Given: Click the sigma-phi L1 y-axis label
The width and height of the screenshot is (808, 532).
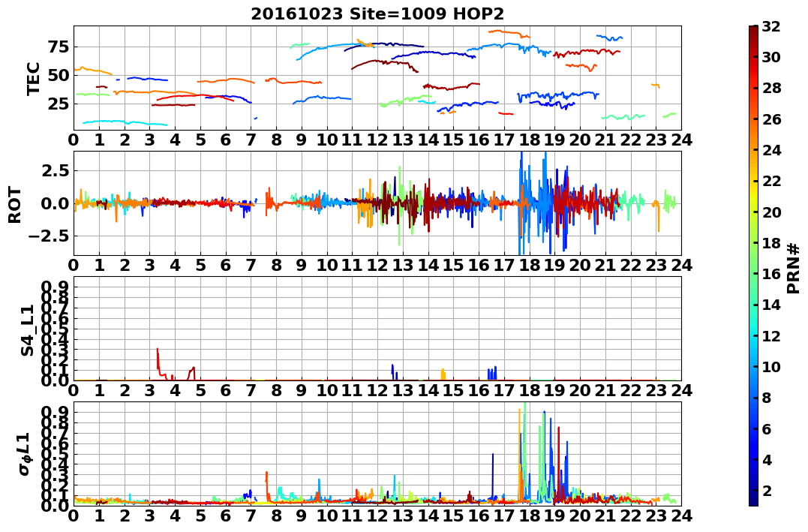Looking at the screenshot, I should tap(24, 454).
